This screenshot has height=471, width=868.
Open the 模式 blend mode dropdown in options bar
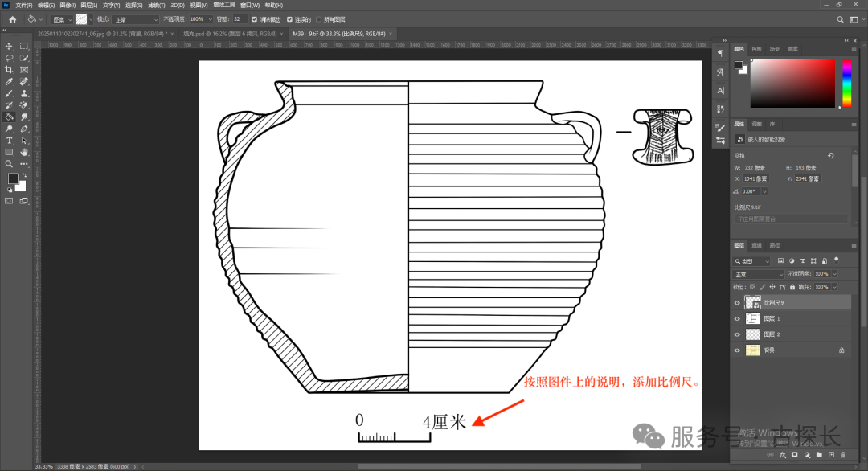[136, 20]
